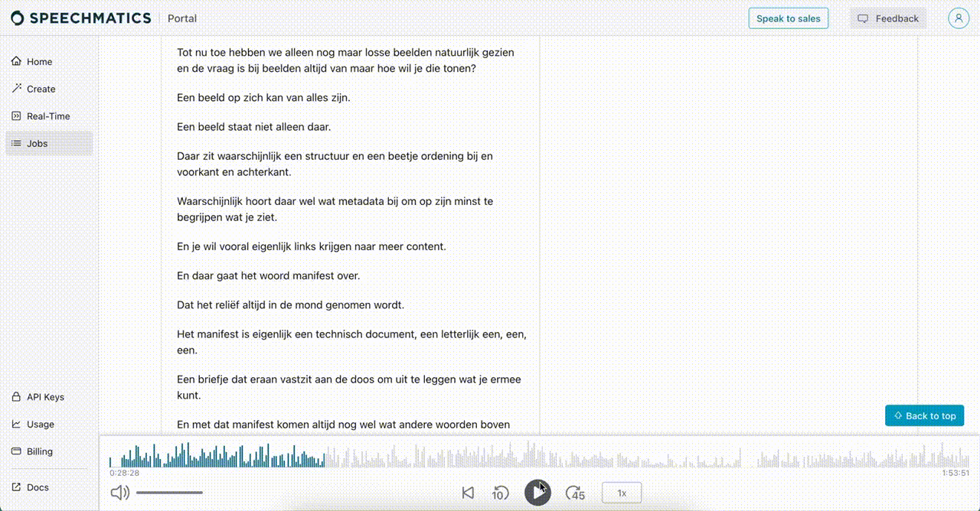
Task: Click the Speechmatics logo
Action: click(81, 18)
